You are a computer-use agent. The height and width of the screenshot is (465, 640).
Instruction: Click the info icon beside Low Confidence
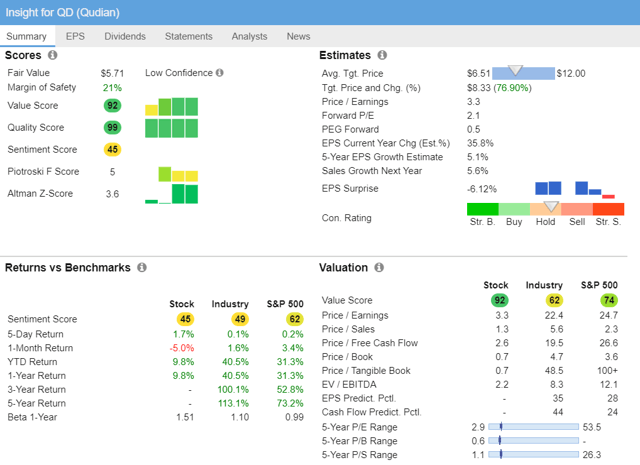[220, 73]
